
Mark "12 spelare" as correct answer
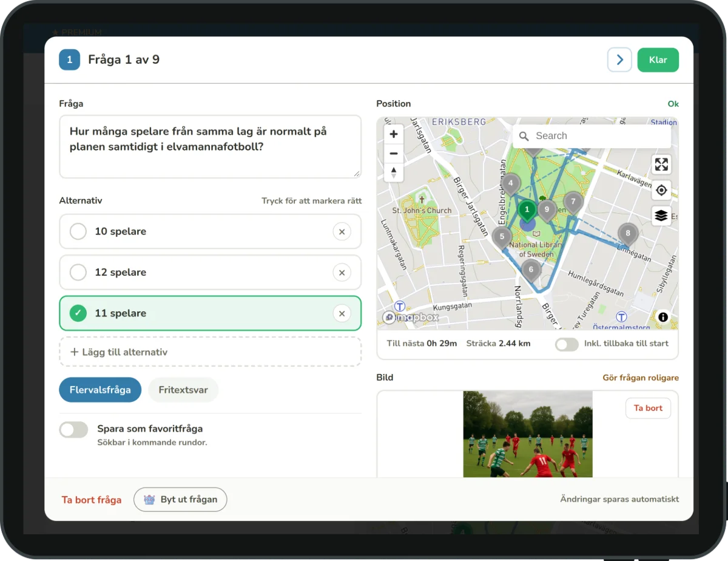pyautogui.click(x=78, y=273)
